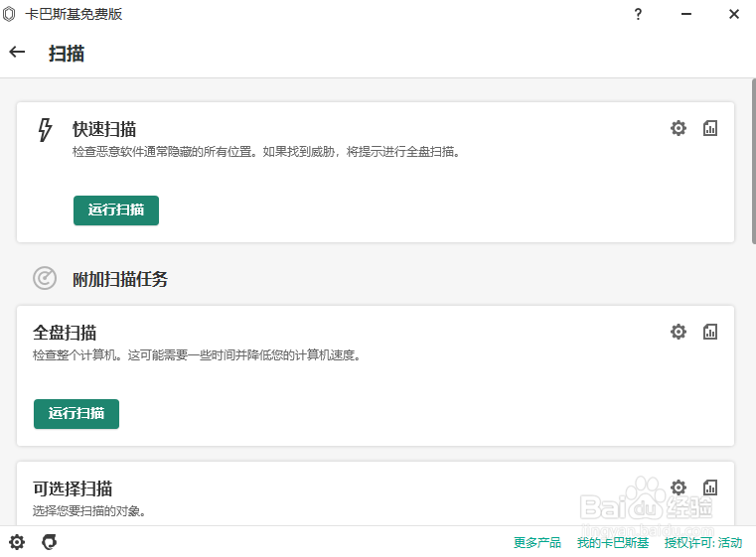Screen dimensions: 756x557
Task: View the 全盘扫描 report icon
Action: click(709, 332)
